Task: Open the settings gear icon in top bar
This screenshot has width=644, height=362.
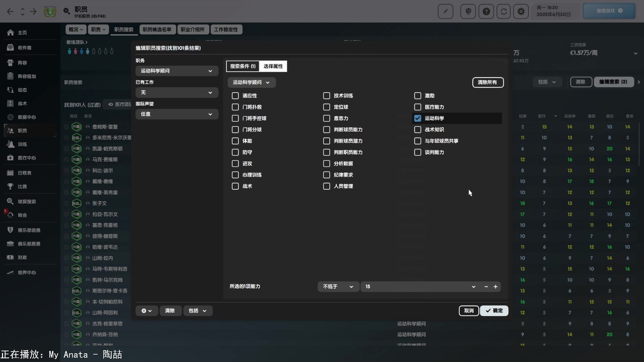Action: (521, 12)
